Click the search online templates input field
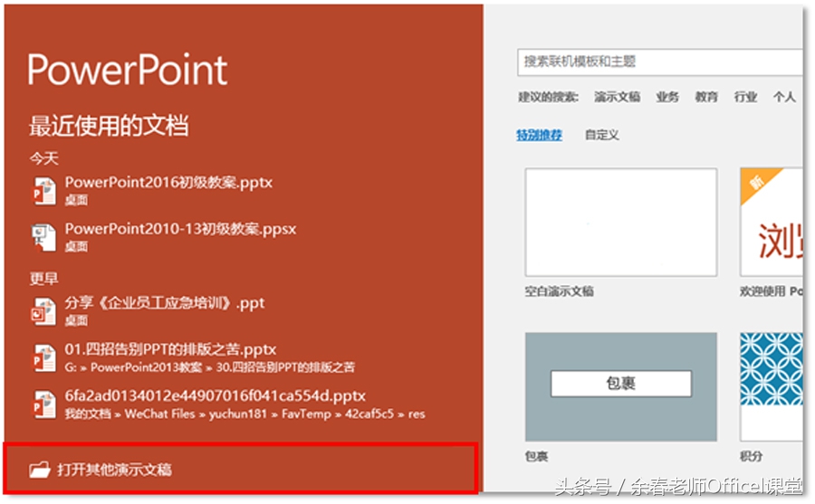 pos(660,62)
